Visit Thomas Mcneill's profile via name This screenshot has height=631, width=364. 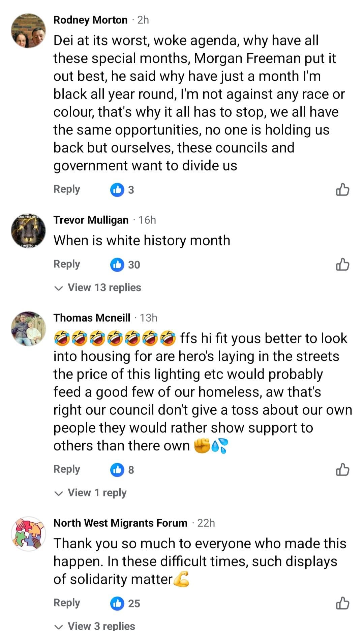click(x=92, y=318)
